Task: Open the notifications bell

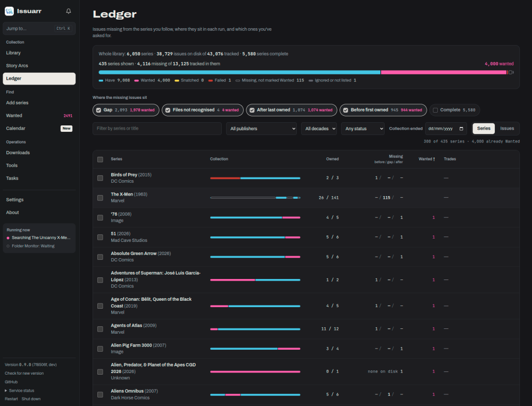Action: [x=69, y=11]
